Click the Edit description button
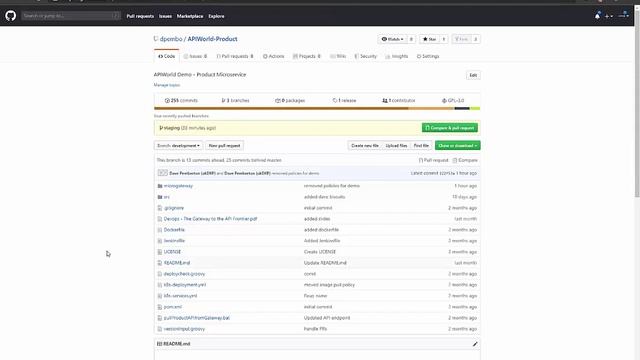Screen dimensions: 640x360 pos(473,75)
